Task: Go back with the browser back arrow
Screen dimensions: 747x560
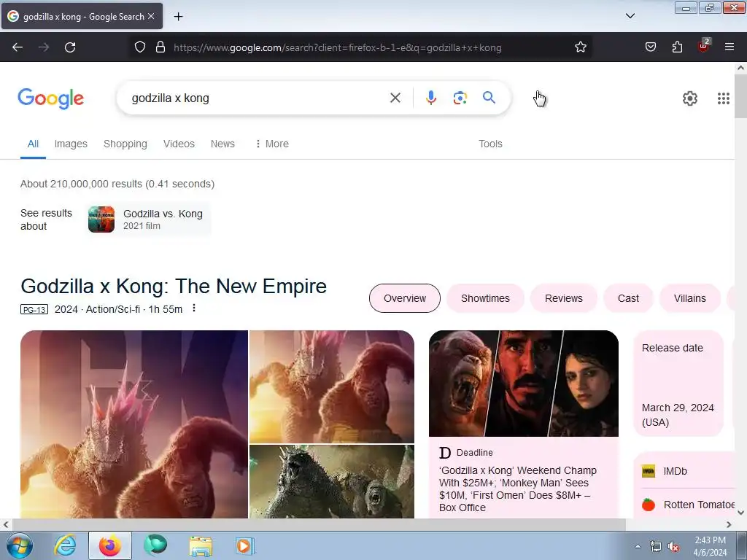Action: pyautogui.click(x=18, y=47)
